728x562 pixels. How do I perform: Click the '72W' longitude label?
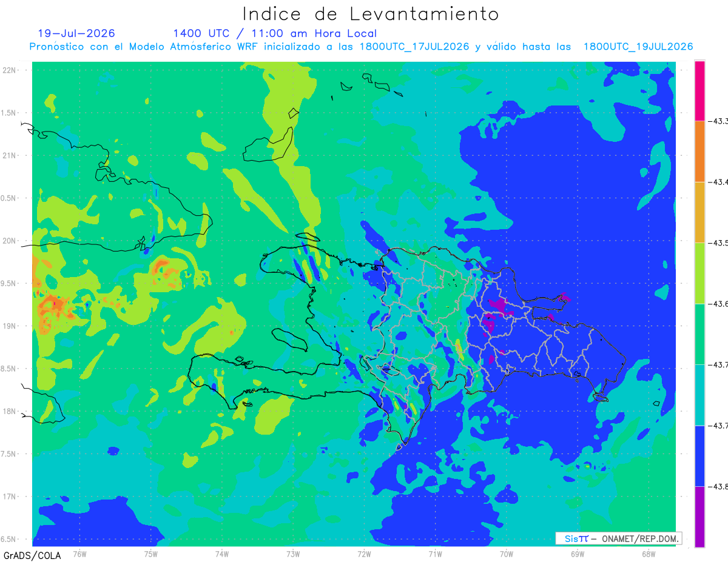tap(364, 554)
